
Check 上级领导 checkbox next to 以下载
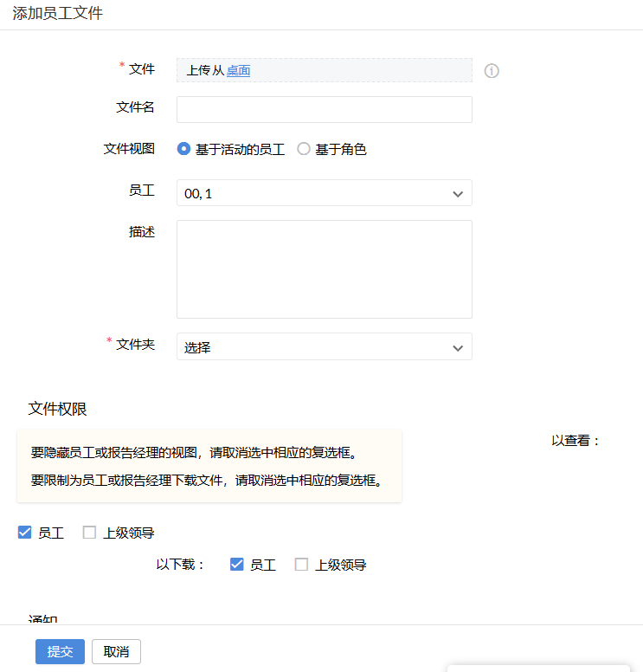click(301, 565)
